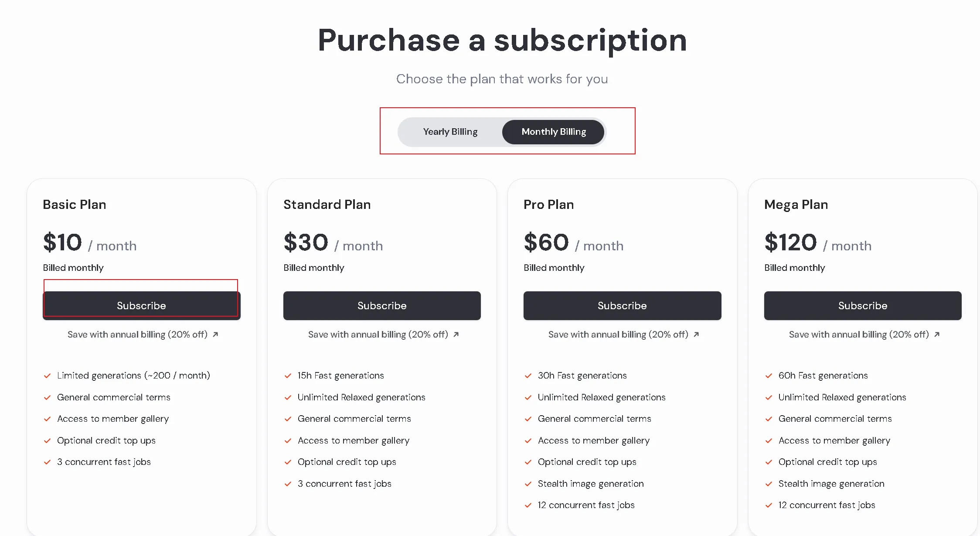
Task: Subscribe to the Basic Plan
Action: click(x=141, y=306)
